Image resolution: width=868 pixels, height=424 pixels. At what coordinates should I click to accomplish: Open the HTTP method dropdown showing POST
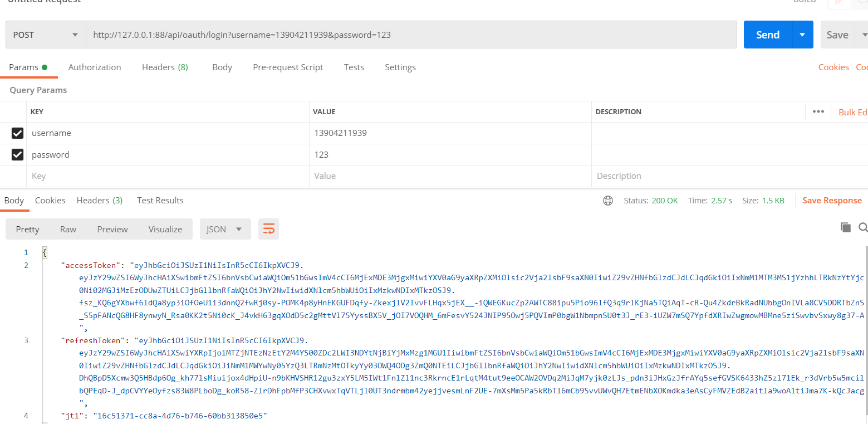(x=45, y=34)
